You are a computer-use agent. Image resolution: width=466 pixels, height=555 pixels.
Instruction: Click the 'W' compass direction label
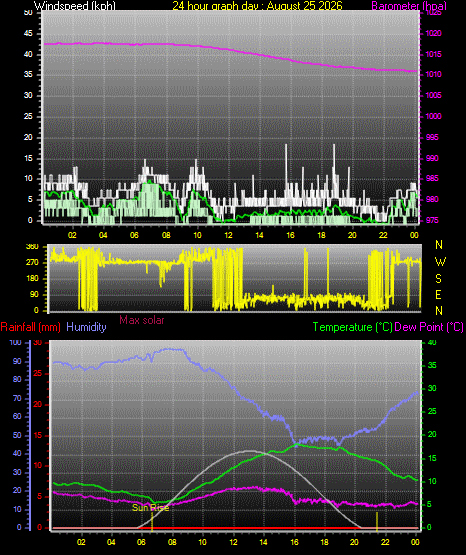pos(440,262)
